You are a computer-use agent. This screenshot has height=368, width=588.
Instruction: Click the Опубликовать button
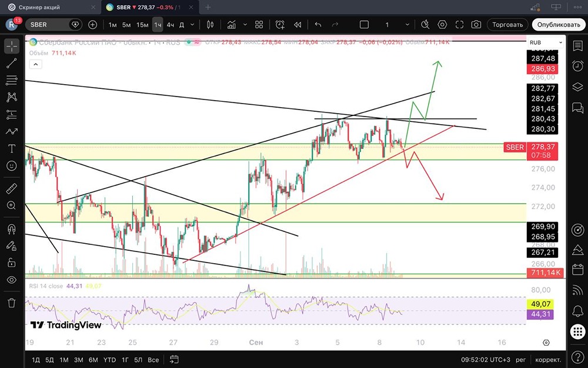point(559,25)
